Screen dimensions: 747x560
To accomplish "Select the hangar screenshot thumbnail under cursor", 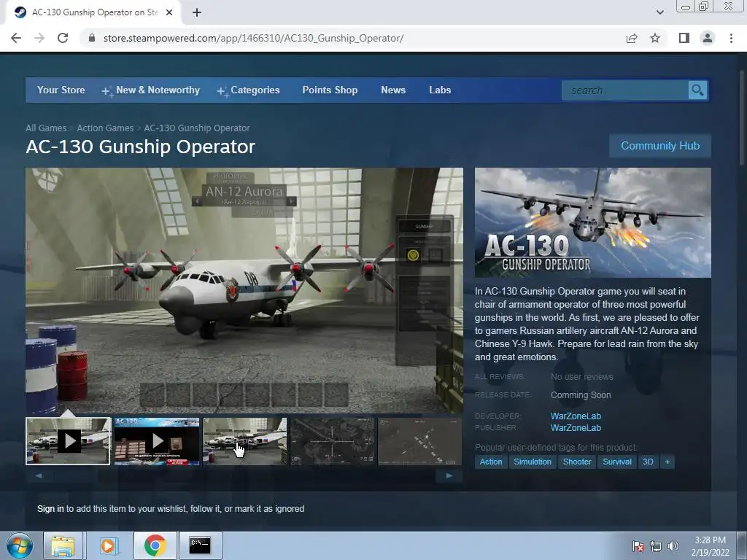I will click(245, 441).
